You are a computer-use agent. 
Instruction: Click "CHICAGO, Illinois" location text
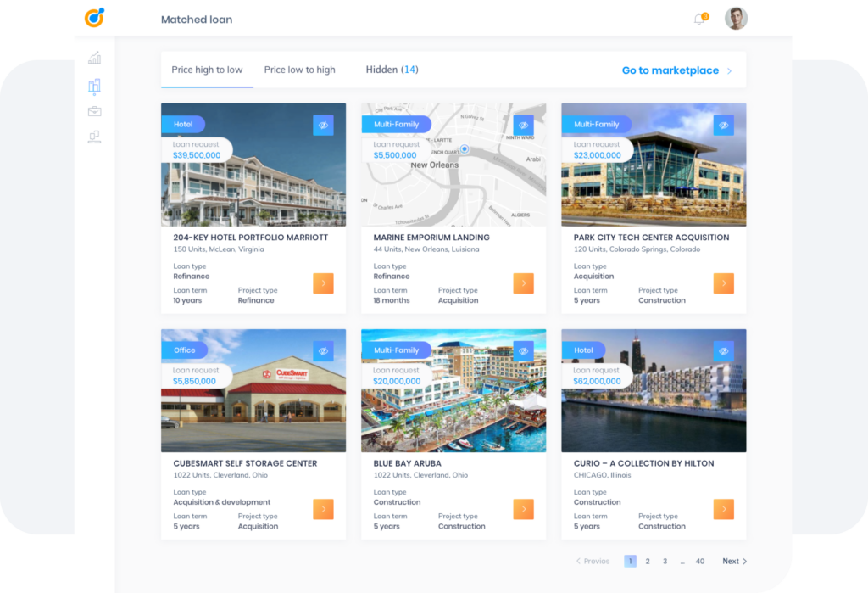603,475
